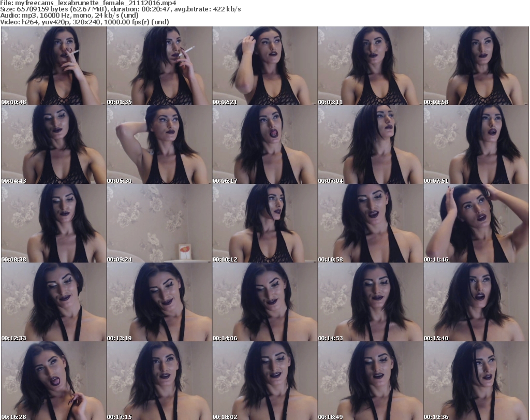The height and width of the screenshot is (420, 530).
Task: Select the thumbnail frame stamped 00:07:04
Action: (x=371, y=144)
